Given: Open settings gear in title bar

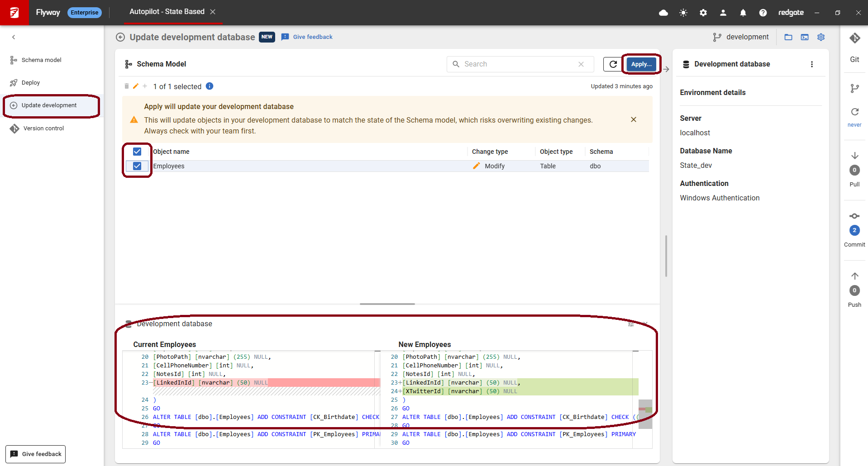Looking at the screenshot, I should tap(703, 13).
